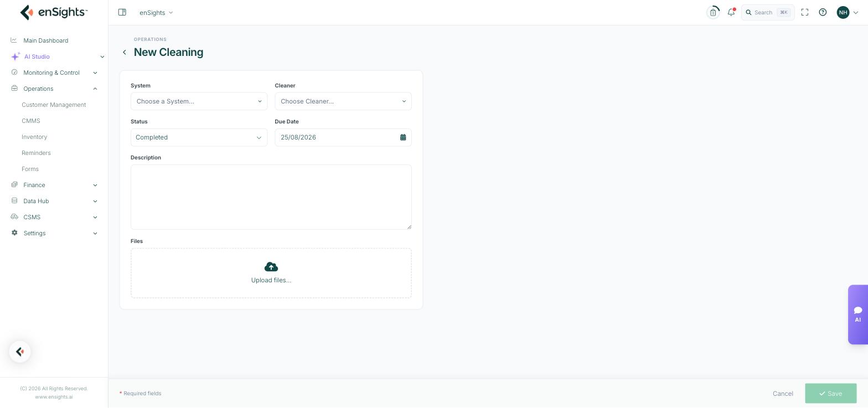868x408 pixels.
Task: Open the Choose a System dropdown
Action: click(199, 101)
